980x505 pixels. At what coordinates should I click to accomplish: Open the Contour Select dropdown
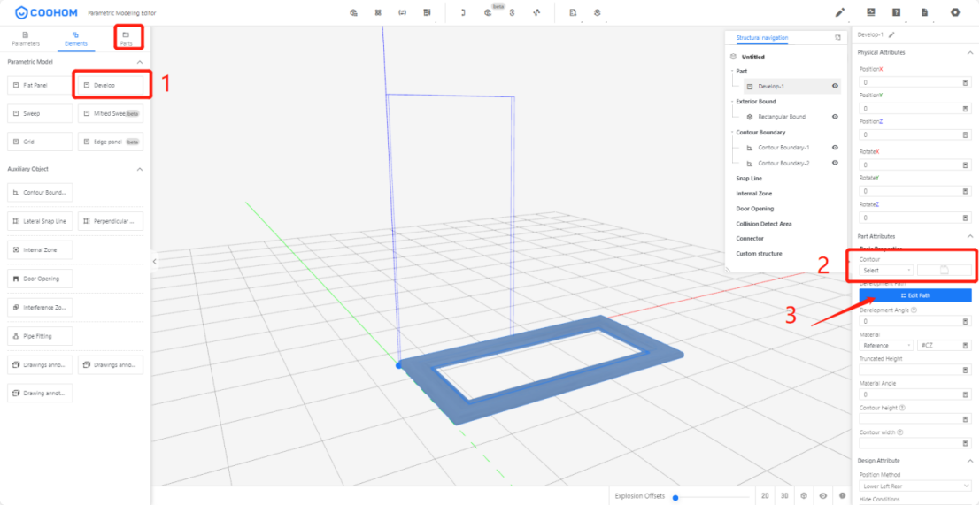[885, 270]
